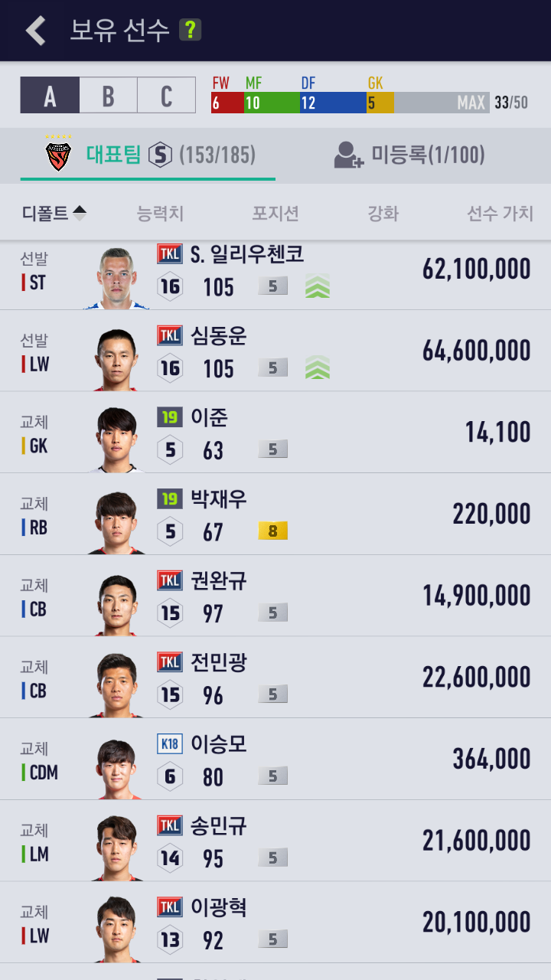Sort players by 능력치
The width and height of the screenshot is (551, 980).
[160, 214]
